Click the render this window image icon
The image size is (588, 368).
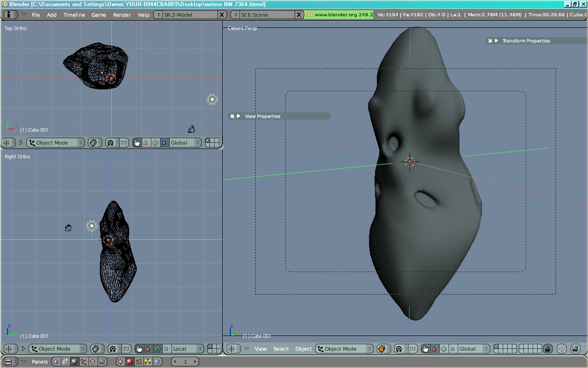575,349
